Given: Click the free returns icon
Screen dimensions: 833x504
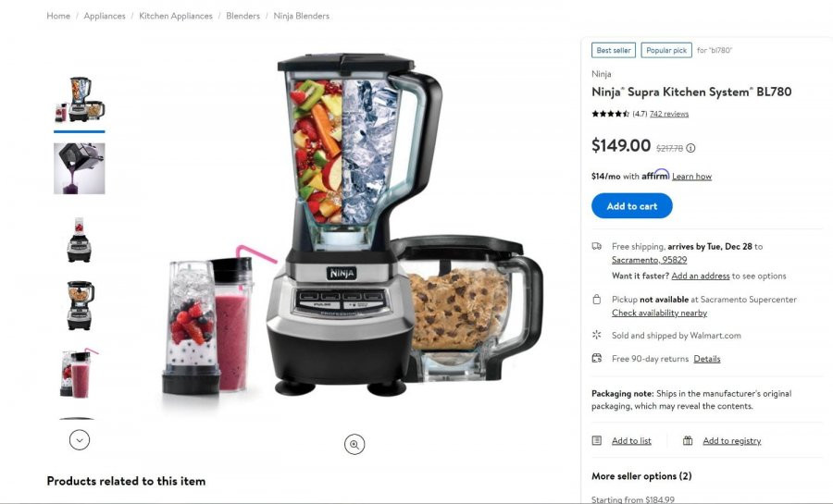Looking at the screenshot, I should point(597,358).
